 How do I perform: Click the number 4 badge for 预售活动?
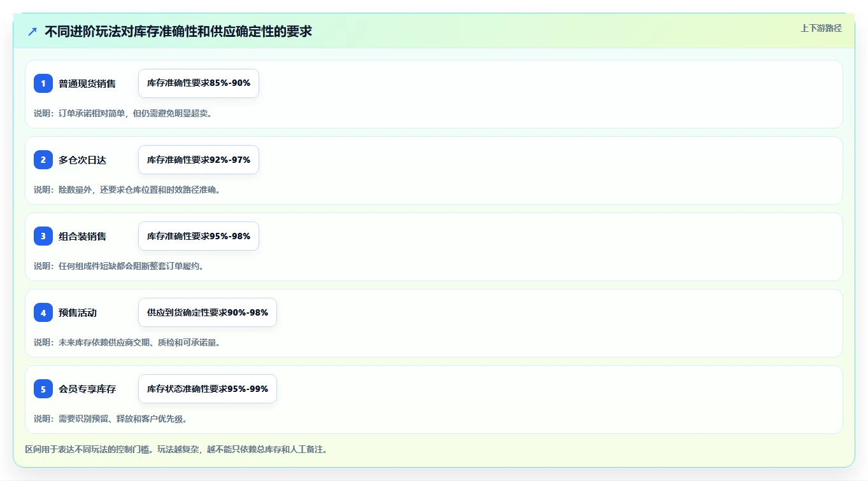pos(43,312)
